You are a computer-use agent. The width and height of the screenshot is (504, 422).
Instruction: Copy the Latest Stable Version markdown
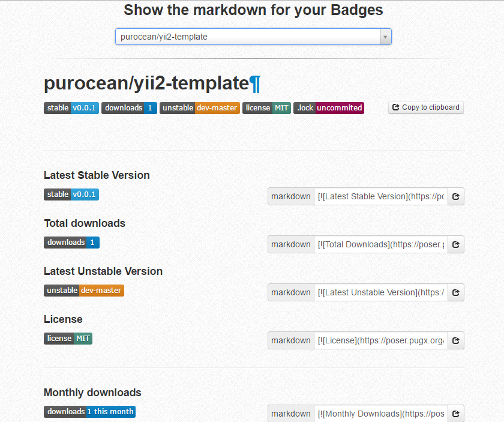[x=456, y=196]
